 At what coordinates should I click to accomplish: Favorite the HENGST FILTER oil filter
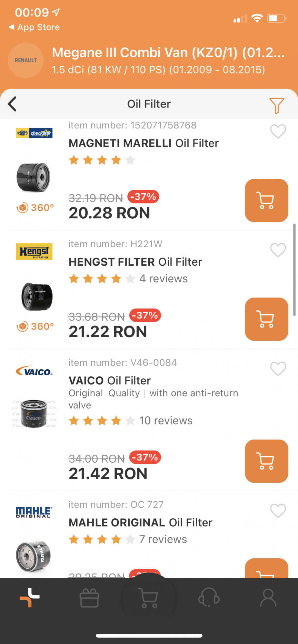coord(278,250)
